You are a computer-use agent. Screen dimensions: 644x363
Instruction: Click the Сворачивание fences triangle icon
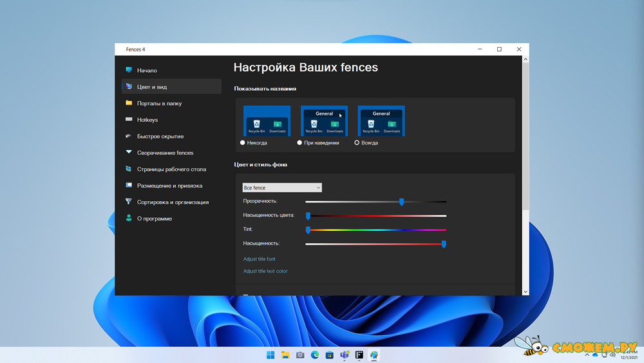pos(129,152)
